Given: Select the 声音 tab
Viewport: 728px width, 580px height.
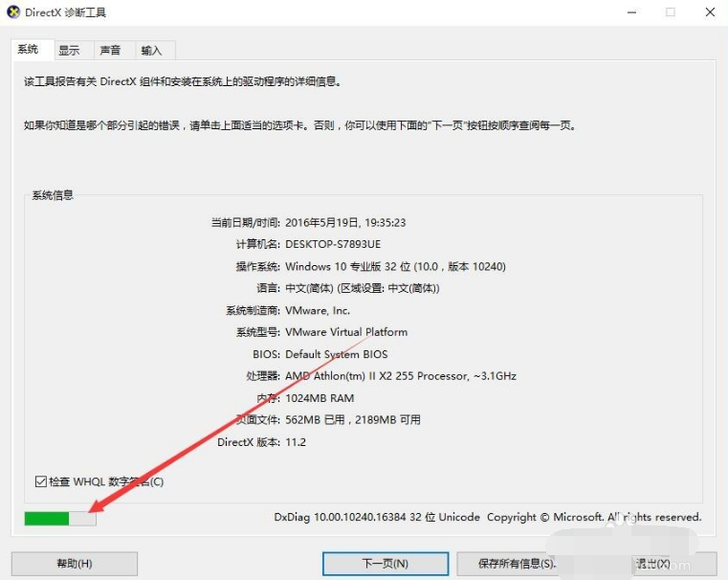Looking at the screenshot, I should [x=110, y=51].
